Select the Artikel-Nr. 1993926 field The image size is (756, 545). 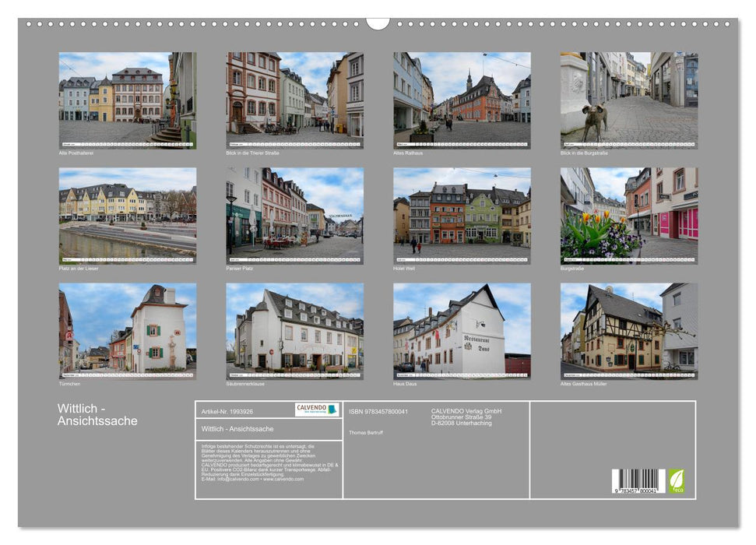228,412
